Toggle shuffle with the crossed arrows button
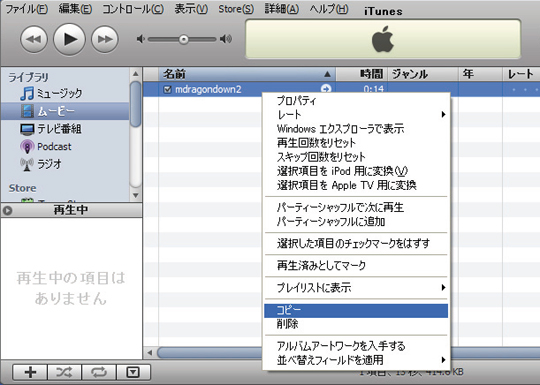The width and height of the screenshot is (540, 385). [x=64, y=372]
